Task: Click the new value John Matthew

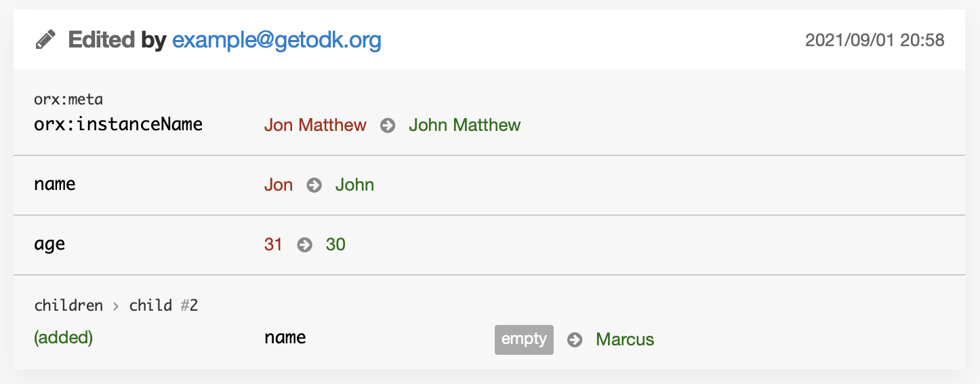Action: pos(465,126)
